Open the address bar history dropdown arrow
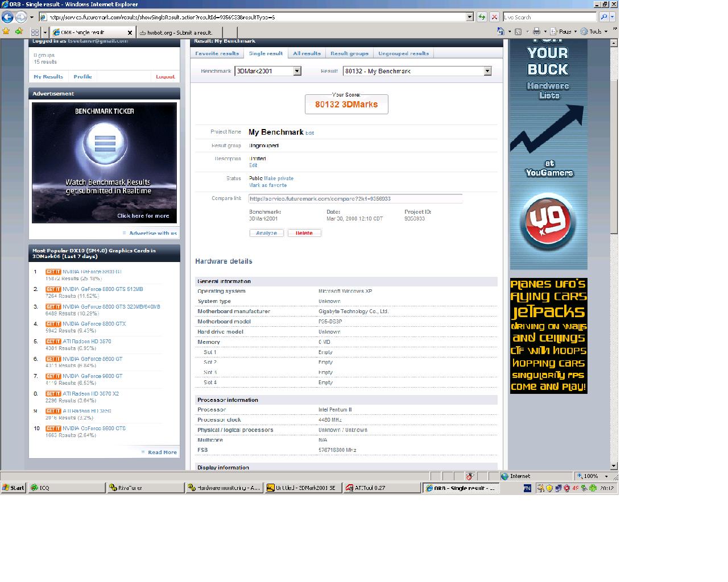 470,17
